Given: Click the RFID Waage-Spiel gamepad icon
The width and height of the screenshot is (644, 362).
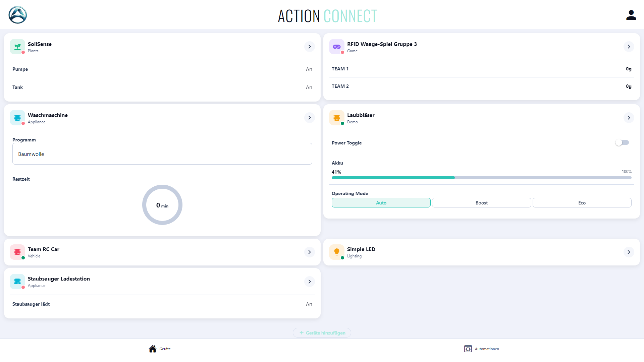Looking at the screenshot, I should point(337,47).
